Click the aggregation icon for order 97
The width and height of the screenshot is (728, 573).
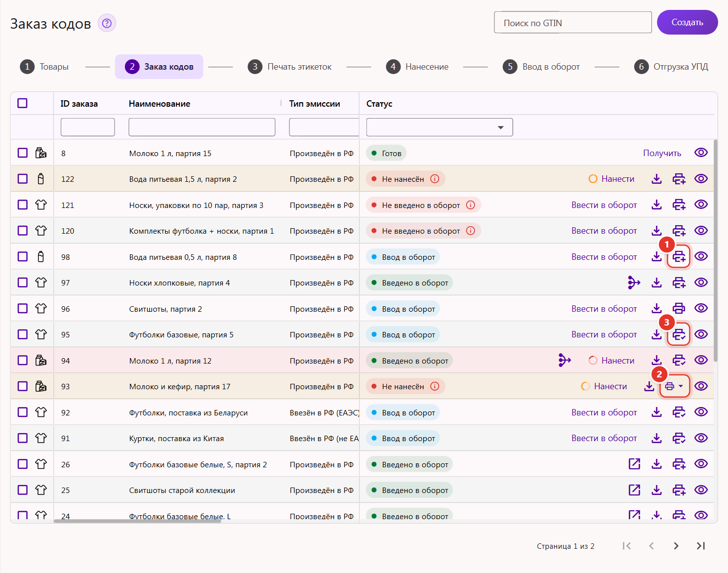pyautogui.click(x=634, y=283)
